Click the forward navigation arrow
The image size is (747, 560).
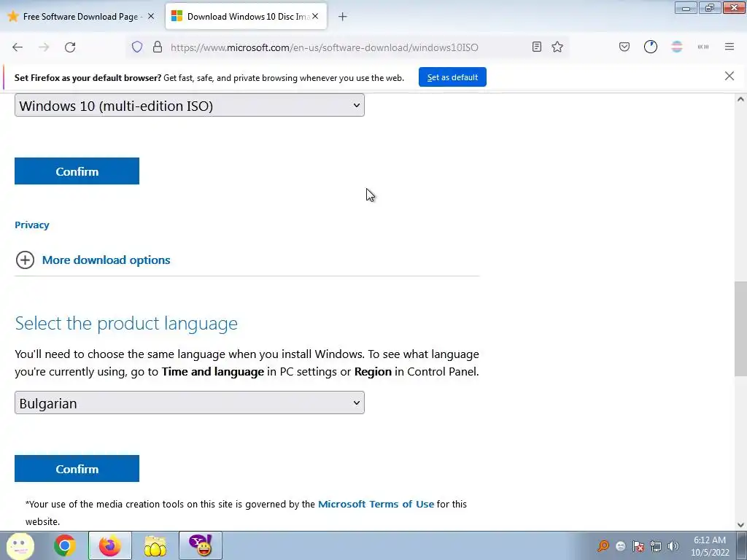pos(44,47)
